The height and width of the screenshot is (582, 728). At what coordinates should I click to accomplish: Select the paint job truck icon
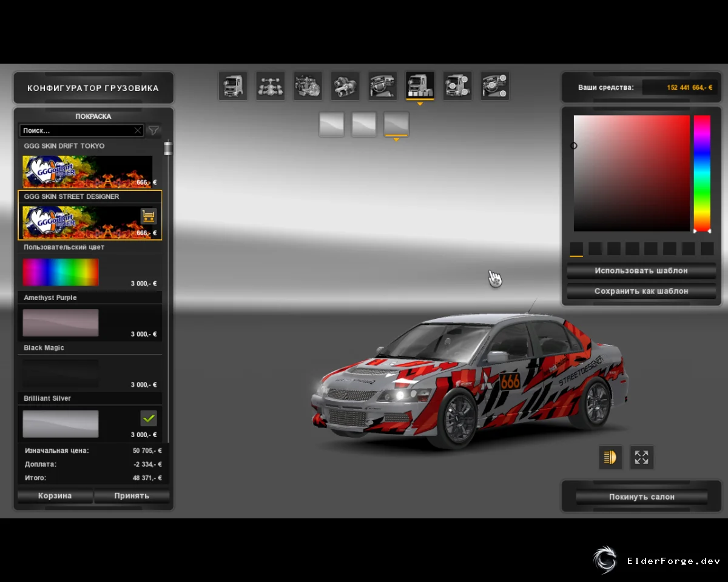click(x=420, y=85)
